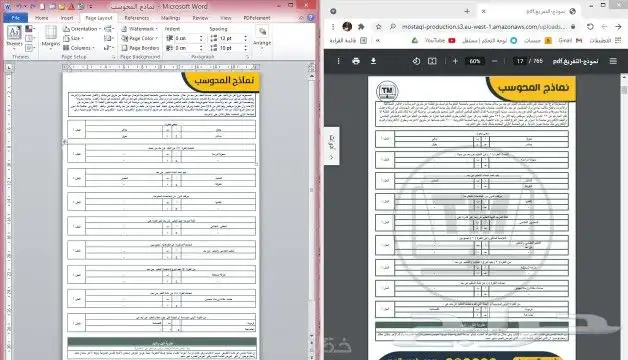Open Paragraph dialog launcher

[247, 57]
